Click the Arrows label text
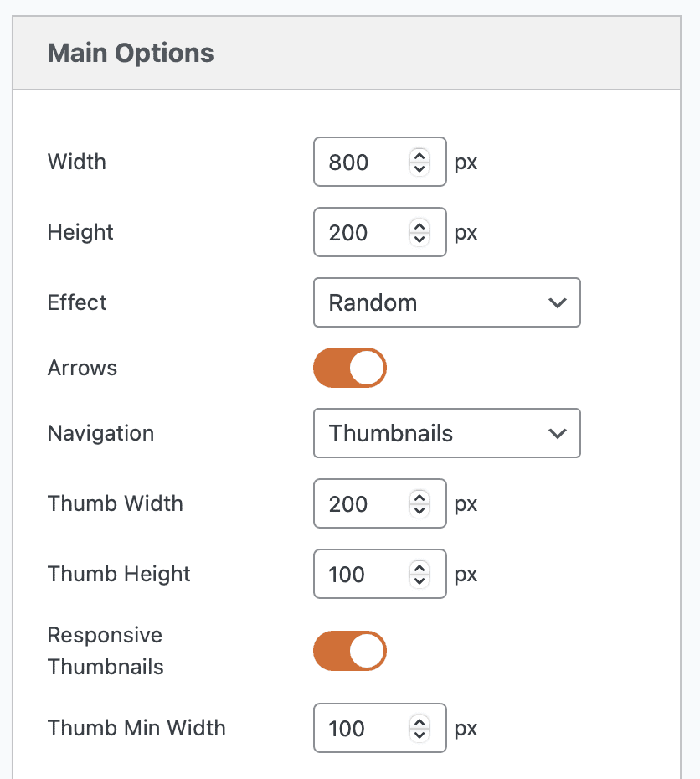700x779 pixels. (x=82, y=368)
